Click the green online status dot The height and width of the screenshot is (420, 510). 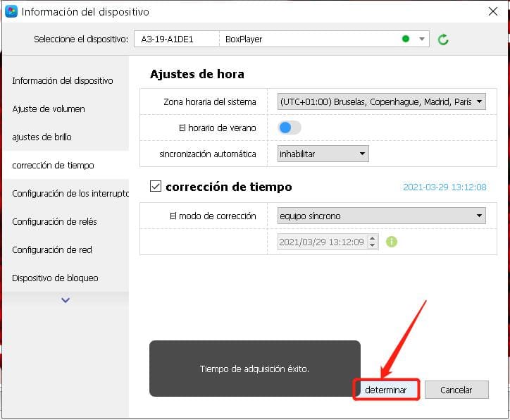coord(405,39)
